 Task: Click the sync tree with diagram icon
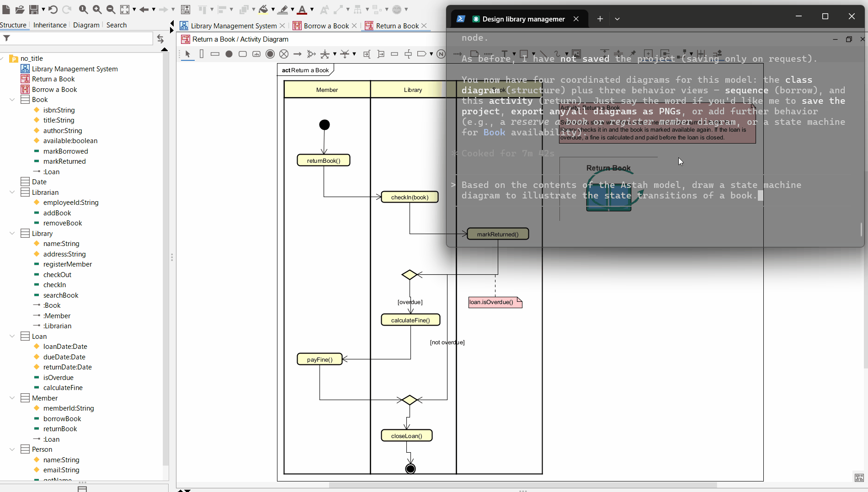click(160, 39)
